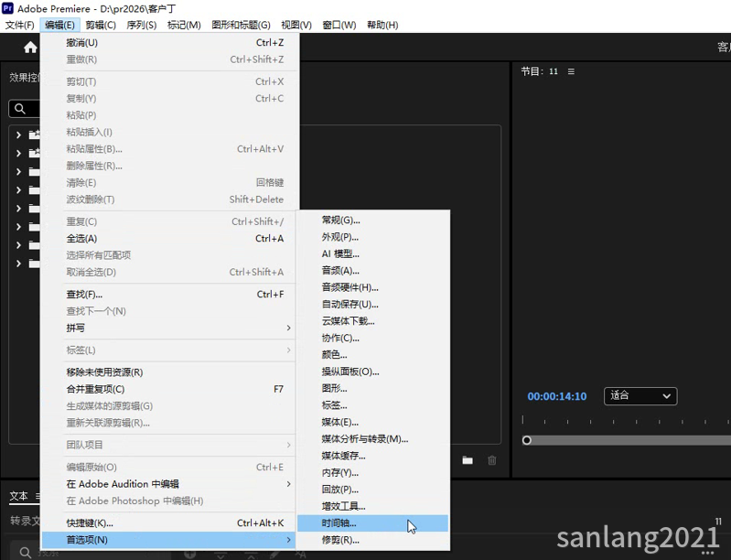Click the 00:00:14:10 timecode
The image size is (731, 560).
point(557,396)
